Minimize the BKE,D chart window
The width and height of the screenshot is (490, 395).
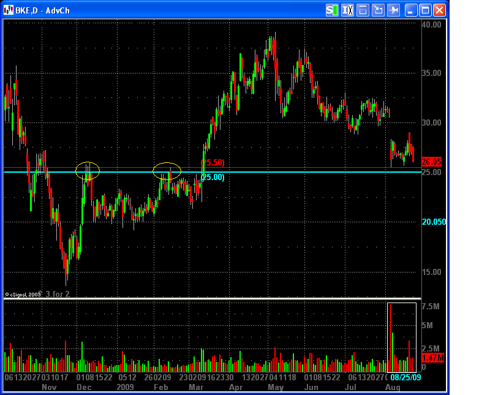click(411, 10)
